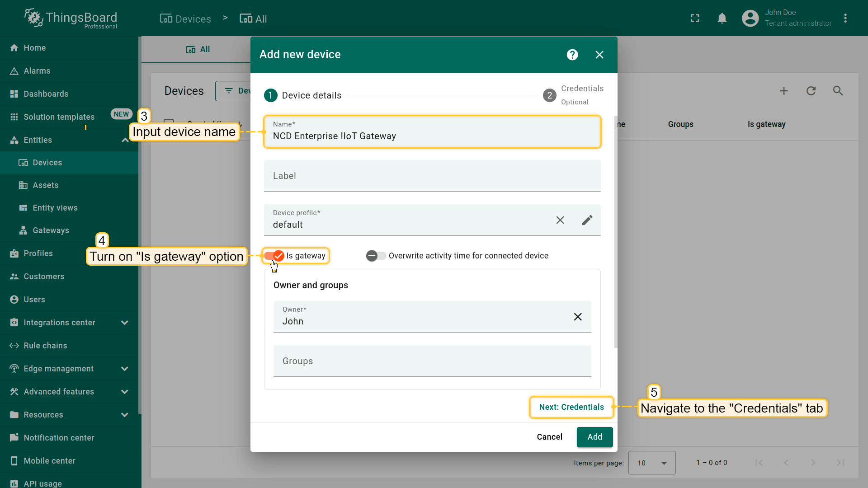Open notifications bell icon

[x=722, y=18]
